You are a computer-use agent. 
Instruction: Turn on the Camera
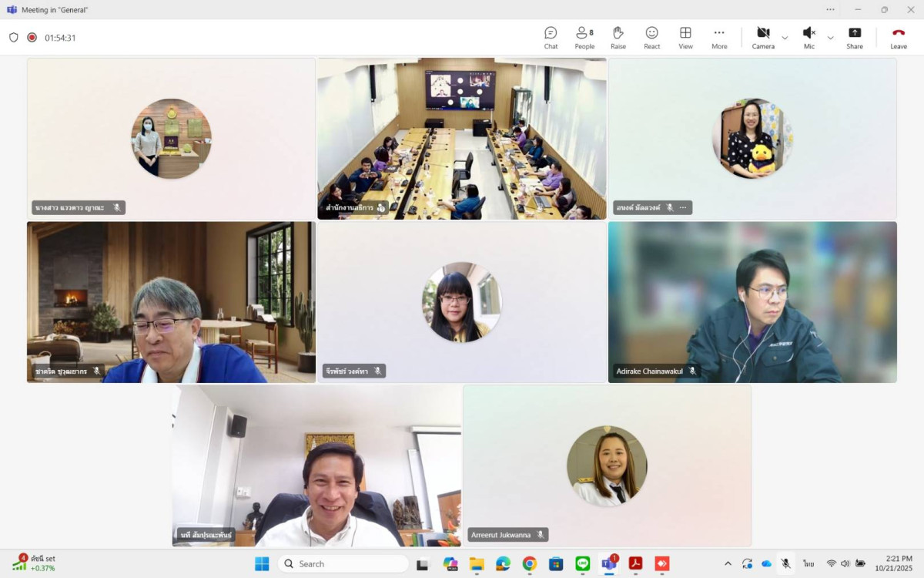(x=763, y=37)
